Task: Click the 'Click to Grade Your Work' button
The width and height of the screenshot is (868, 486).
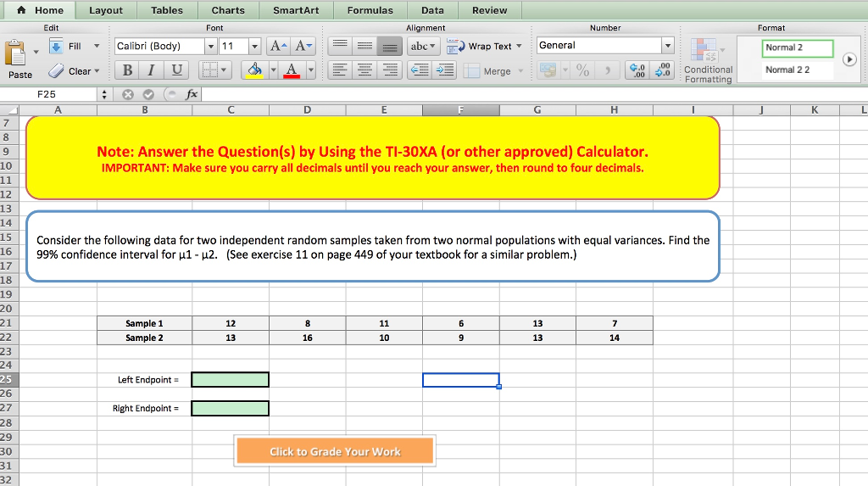Action: click(335, 451)
